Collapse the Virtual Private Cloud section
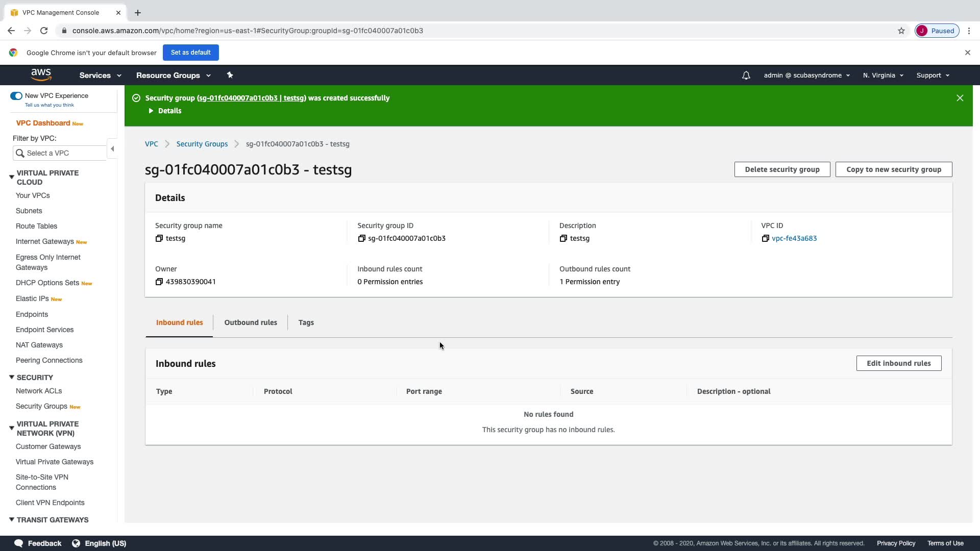The height and width of the screenshot is (551, 980). pyautogui.click(x=11, y=177)
